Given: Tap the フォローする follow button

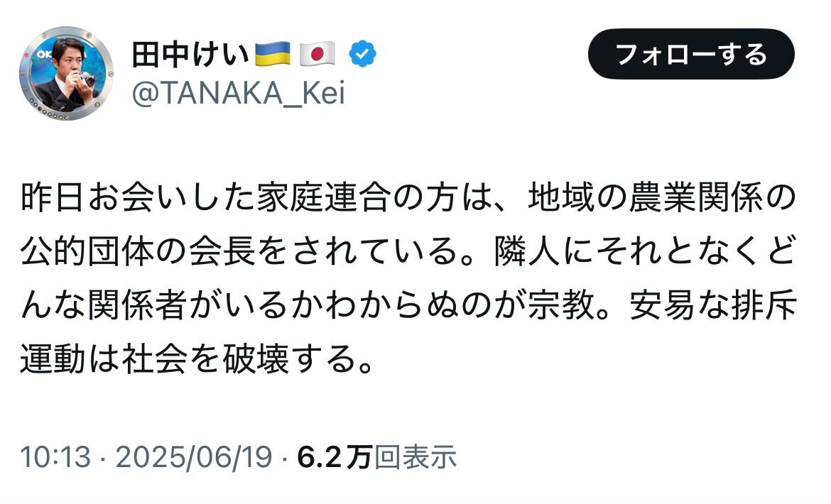Looking at the screenshot, I should click(691, 54).
